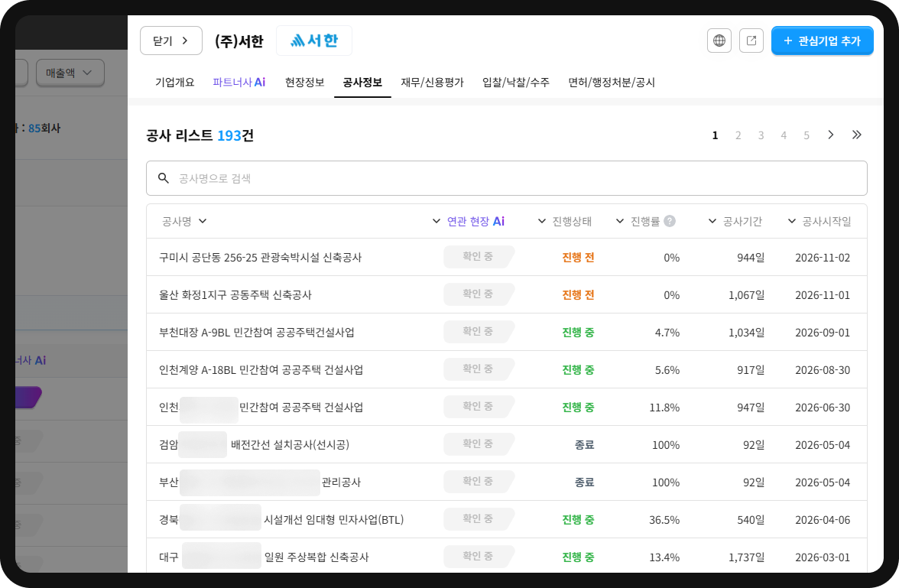Click 4.7% progress value

point(667,333)
